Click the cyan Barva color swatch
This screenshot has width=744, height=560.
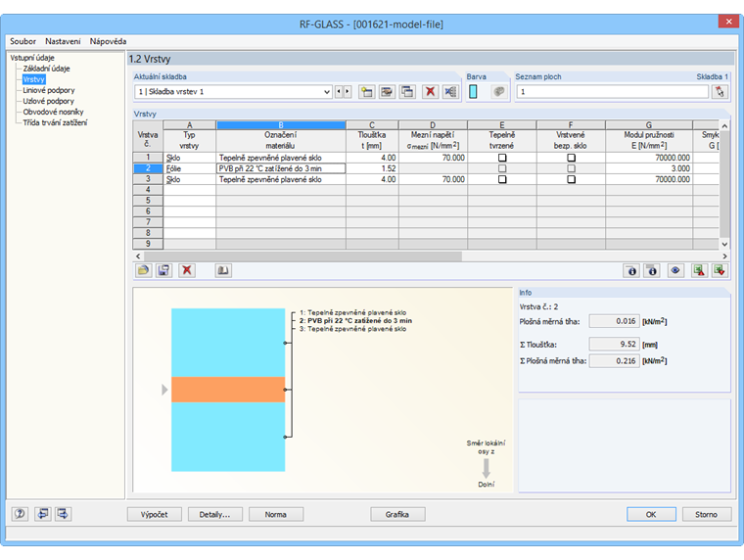[473, 92]
